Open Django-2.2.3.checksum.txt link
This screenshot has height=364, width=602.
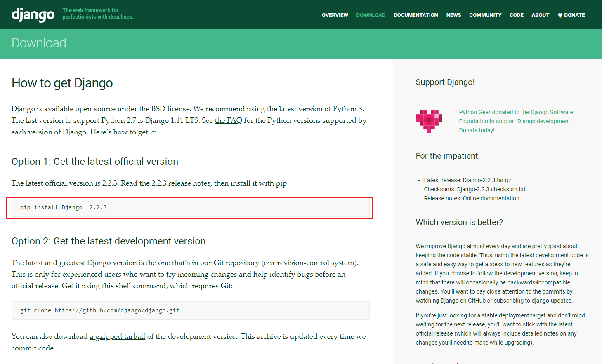(491, 189)
